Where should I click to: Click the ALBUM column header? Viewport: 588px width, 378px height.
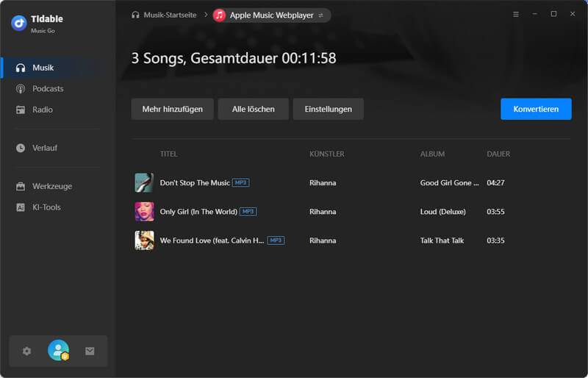[432, 154]
